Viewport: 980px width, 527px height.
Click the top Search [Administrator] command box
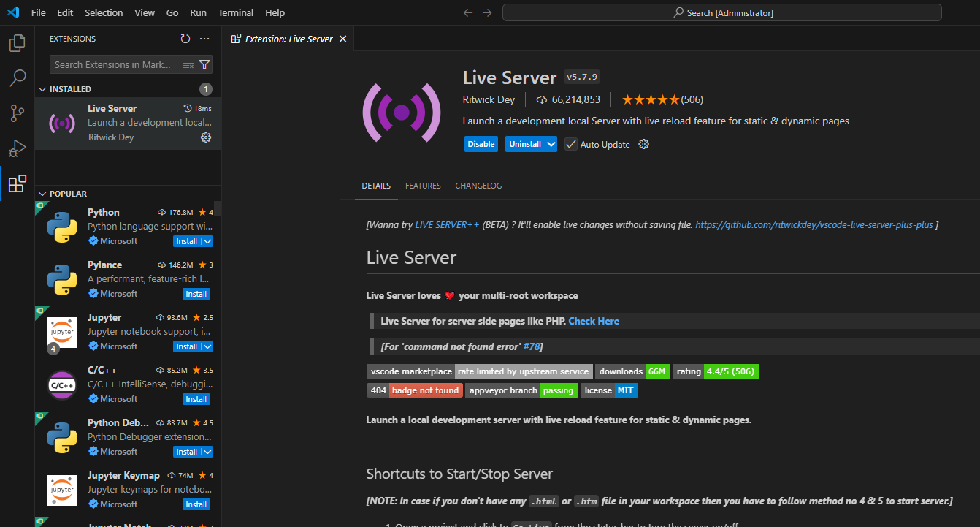(x=722, y=12)
